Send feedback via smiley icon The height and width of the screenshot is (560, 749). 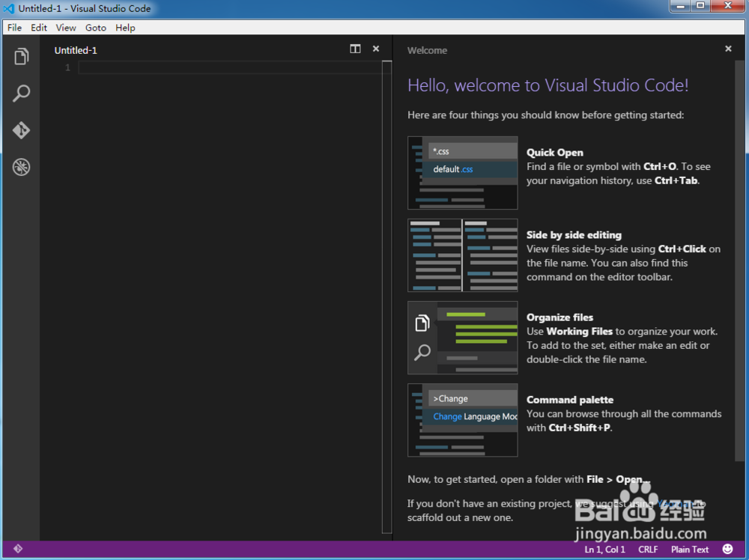727,549
